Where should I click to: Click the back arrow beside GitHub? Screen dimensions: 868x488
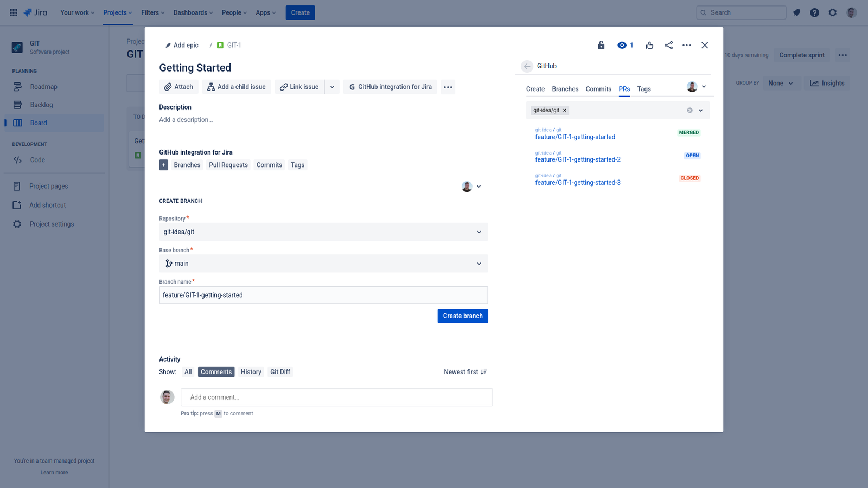coord(527,66)
